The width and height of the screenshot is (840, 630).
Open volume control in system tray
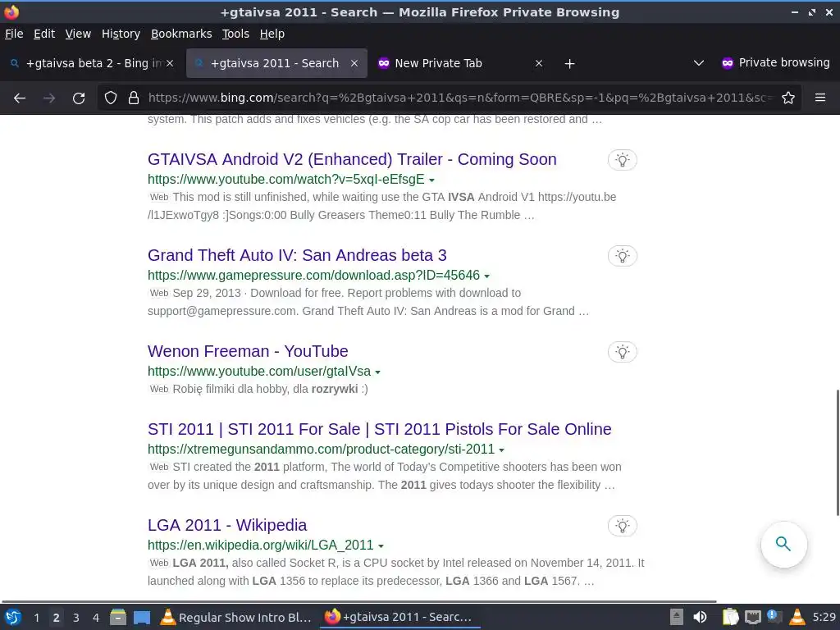[x=701, y=617]
